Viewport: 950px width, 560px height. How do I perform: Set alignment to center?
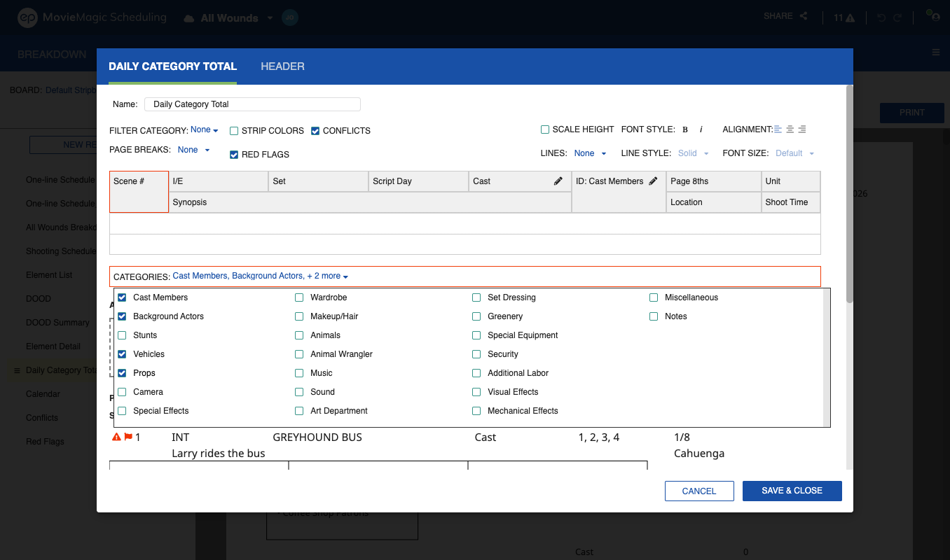coord(790,129)
